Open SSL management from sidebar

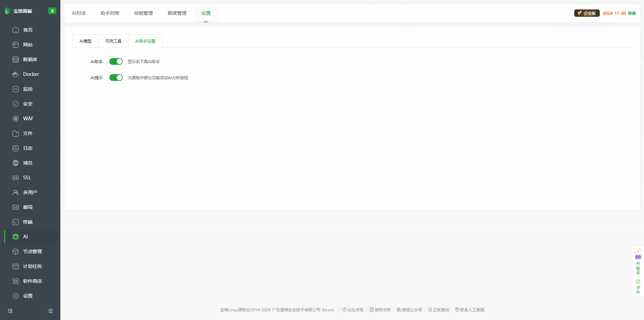[x=27, y=178]
